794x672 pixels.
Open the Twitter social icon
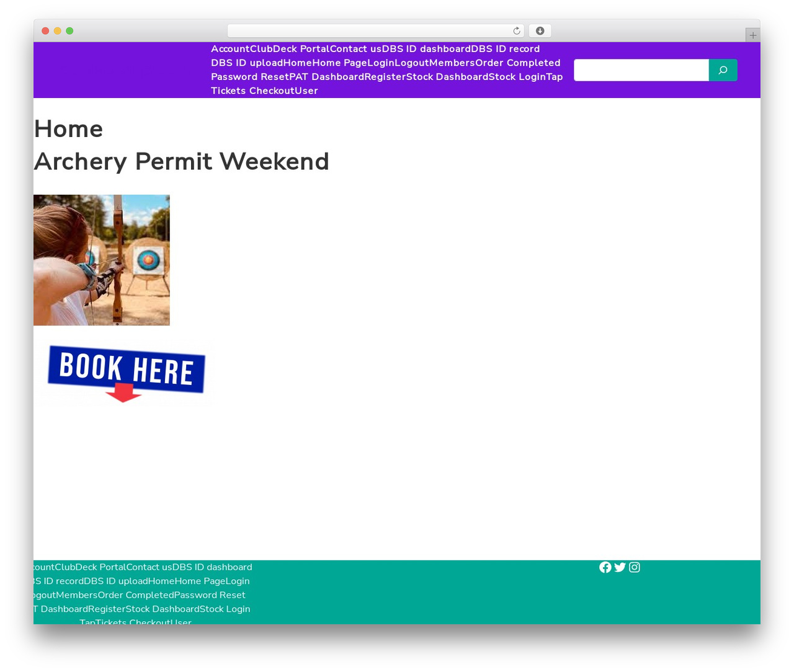620,567
